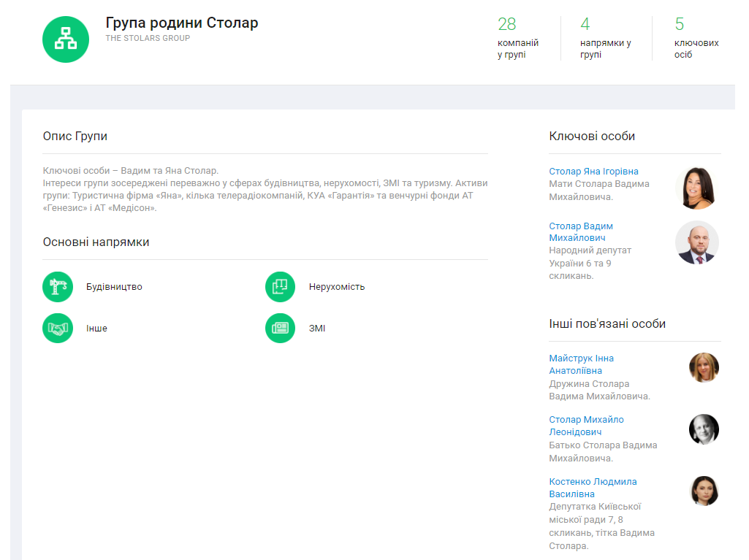
Task: Select the Будівництво crane icon
Action: (x=58, y=287)
